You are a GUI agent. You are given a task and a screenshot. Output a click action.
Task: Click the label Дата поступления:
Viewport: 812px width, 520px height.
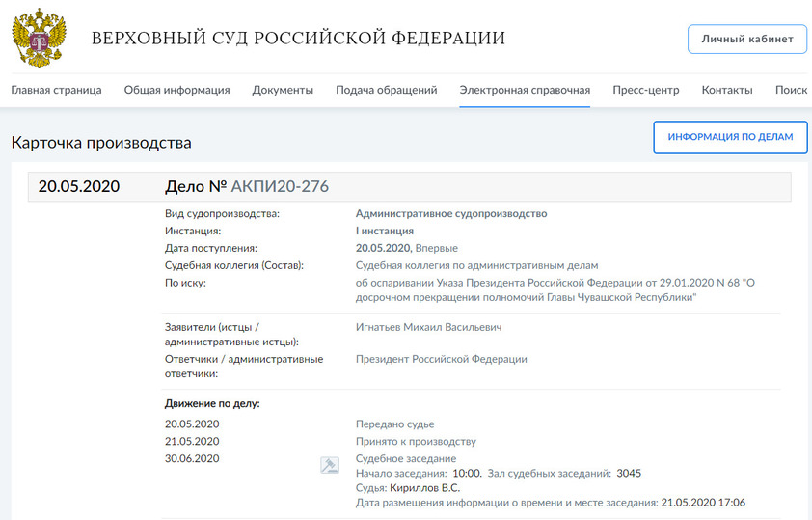coord(211,248)
